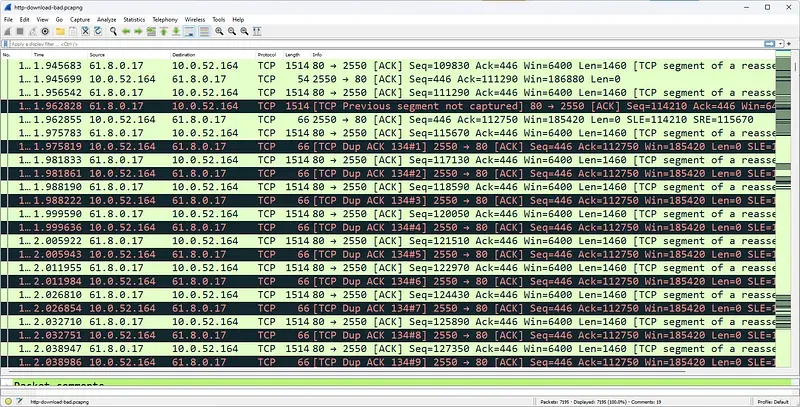The height and width of the screenshot is (407, 800).
Task: Find a packet with magnifier icon
Action: pyautogui.click(x=113, y=32)
